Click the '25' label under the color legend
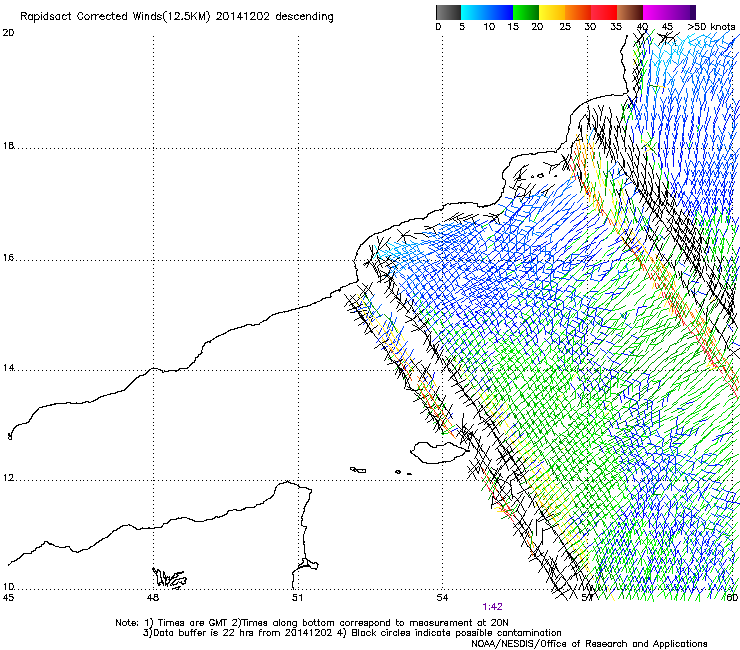Viewport: 740px width, 650px height. (x=565, y=27)
